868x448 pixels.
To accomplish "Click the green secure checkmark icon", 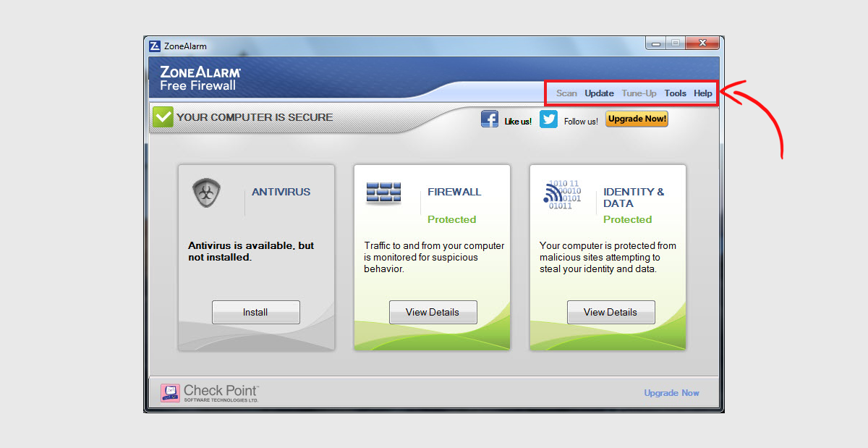I will click(163, 117).
